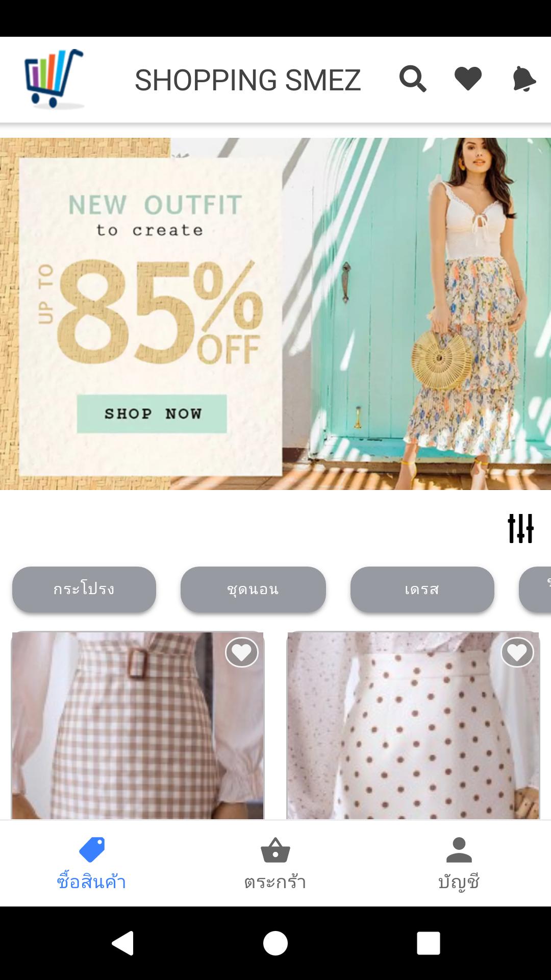Switch to the ซื้อสินค้า tab
This screenshot has width=551, height=980.
click(x=92, y=864)
